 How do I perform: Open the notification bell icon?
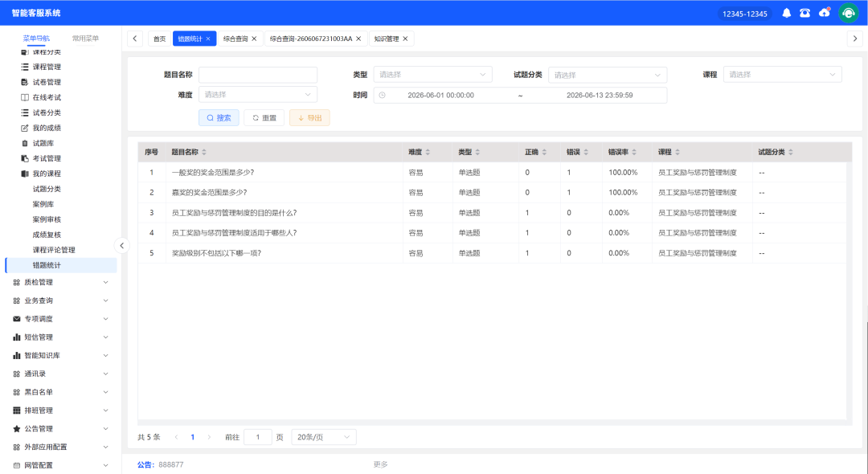pyautogui.click(x=786, y=13)
